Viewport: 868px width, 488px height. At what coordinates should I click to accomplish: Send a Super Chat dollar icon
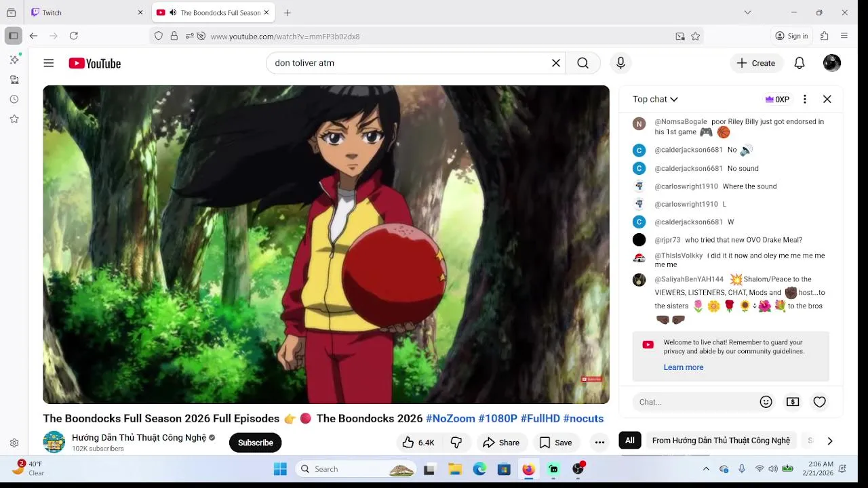point(793,402)
